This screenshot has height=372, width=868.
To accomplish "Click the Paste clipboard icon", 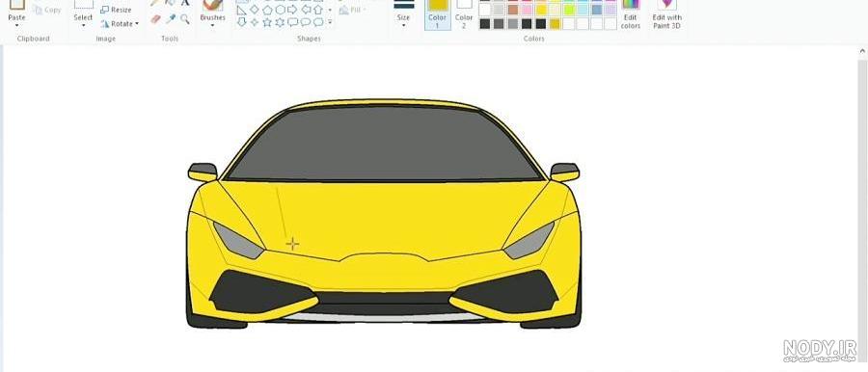I will [17, 5].
